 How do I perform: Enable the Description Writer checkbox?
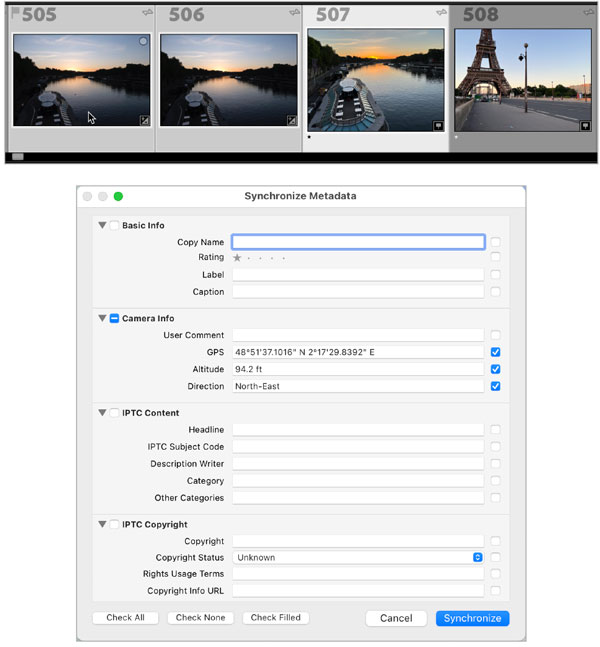coord(496,464)
